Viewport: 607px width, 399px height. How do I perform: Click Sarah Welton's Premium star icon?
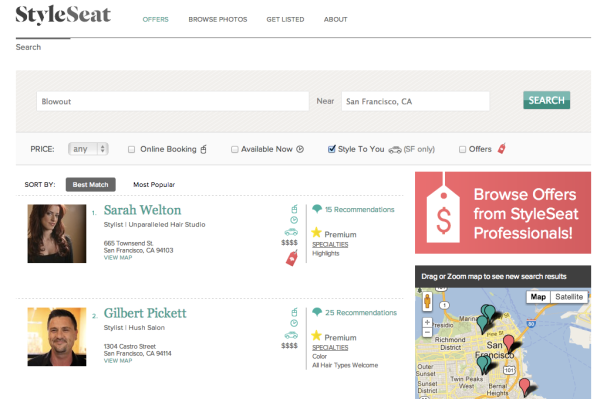coord(316,233)
